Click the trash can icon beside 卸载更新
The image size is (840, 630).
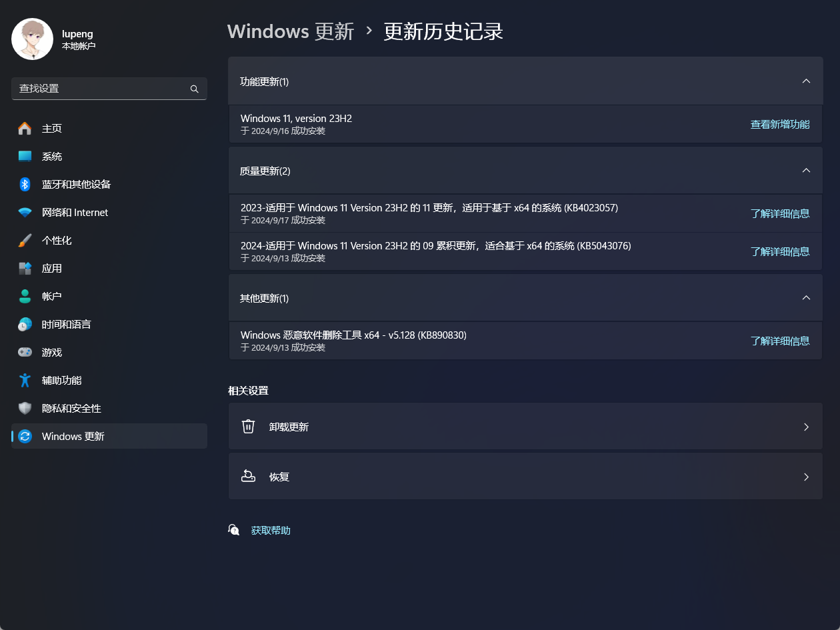click(x=248, y=426)
